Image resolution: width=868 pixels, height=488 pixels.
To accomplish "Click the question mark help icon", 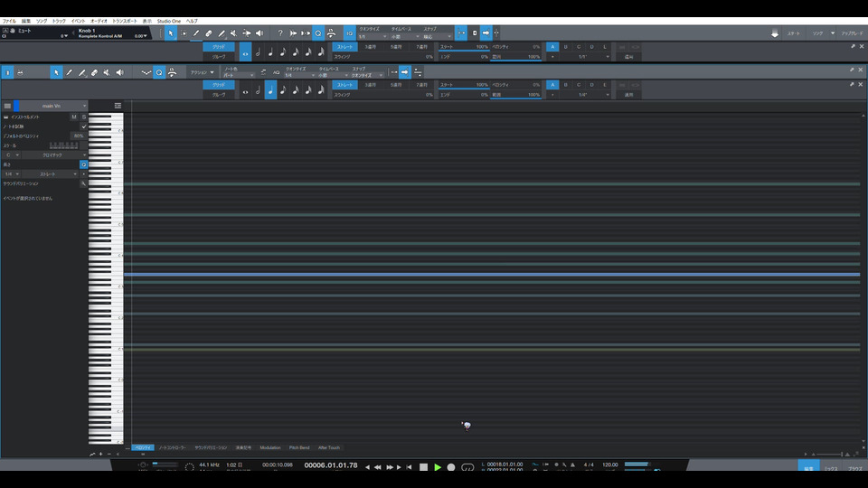I will pos(280,33).
